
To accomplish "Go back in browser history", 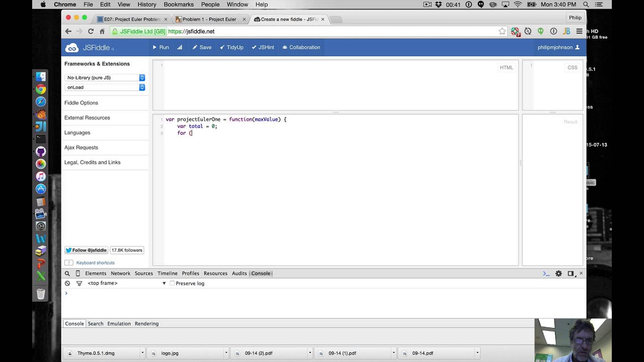I will click(x=68, y=31).
